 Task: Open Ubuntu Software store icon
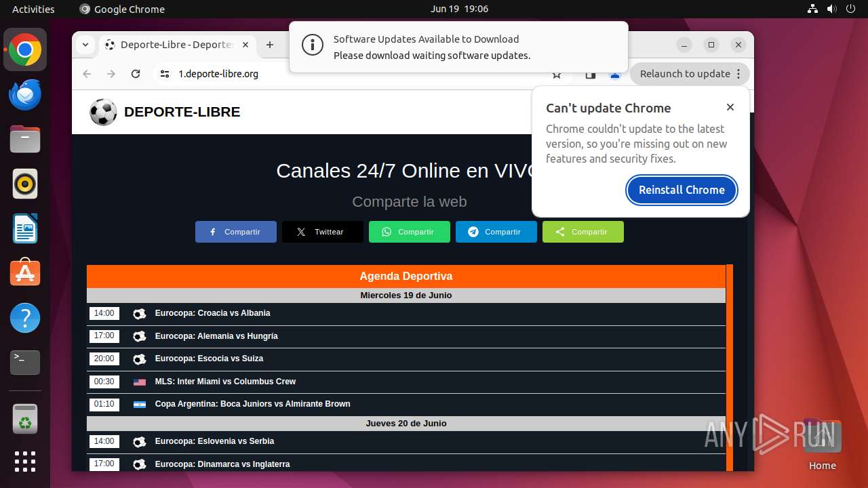25,273
